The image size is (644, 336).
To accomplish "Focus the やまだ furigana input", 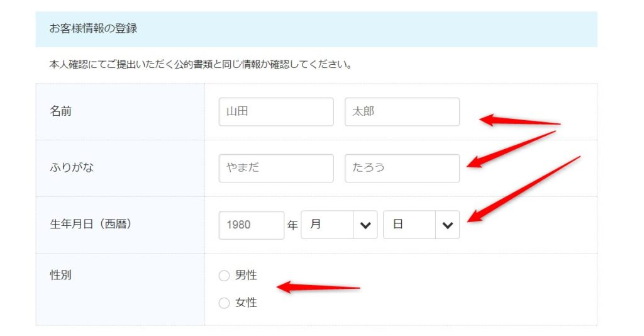I will (275, 168).
